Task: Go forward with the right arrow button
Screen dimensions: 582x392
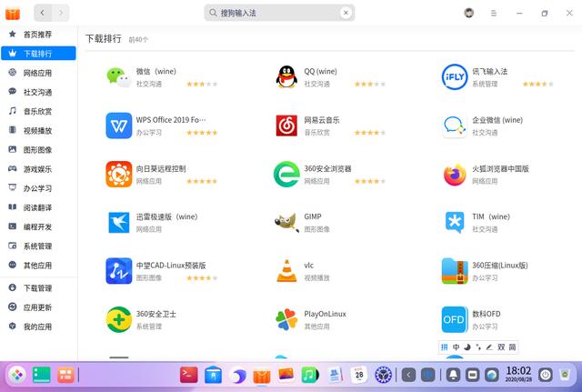Action: (x=61, y=13)
